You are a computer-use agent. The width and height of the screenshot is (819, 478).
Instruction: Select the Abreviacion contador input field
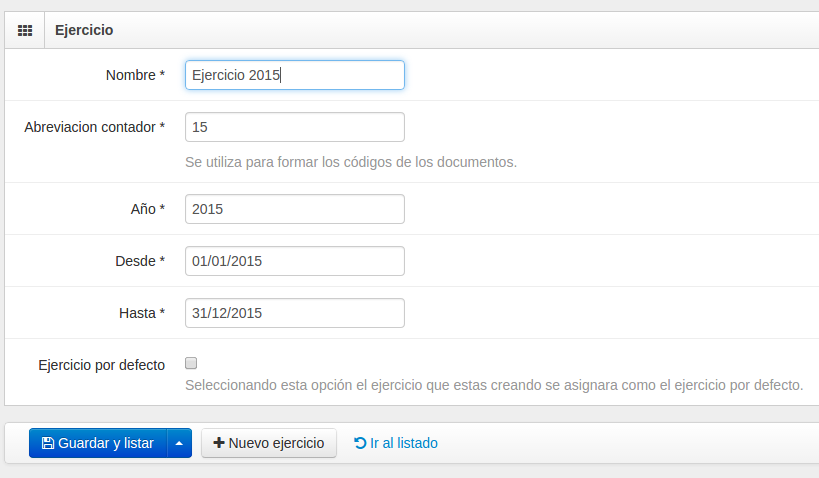point(295,127)
